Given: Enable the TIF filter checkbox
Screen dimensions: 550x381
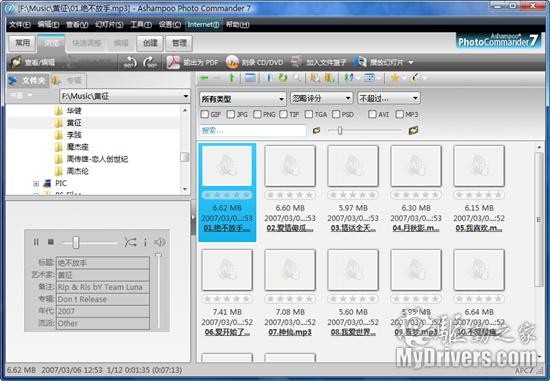Looking at the screenshot, I should [x=283, y=114].
